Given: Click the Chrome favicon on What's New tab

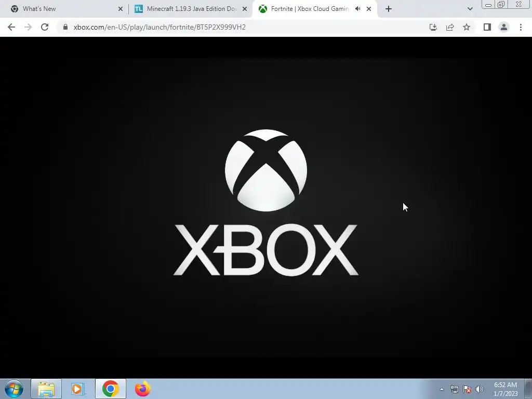Looking at the screenshot, I should pyautogui.click(x=15, y=9).
